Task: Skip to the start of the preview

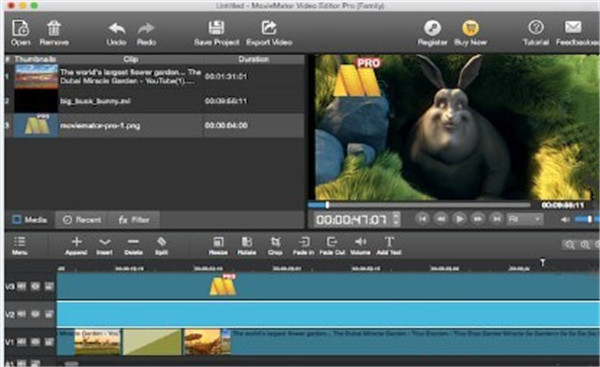Action: click(x=422, y=219)
